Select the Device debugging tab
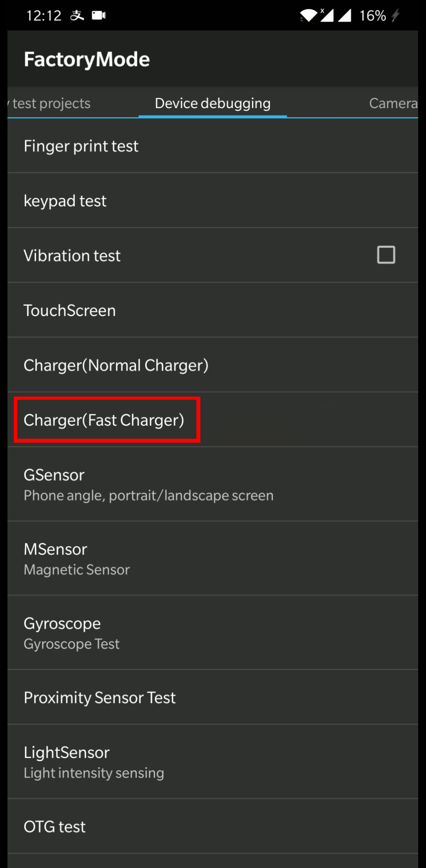 tap(213, 103)
